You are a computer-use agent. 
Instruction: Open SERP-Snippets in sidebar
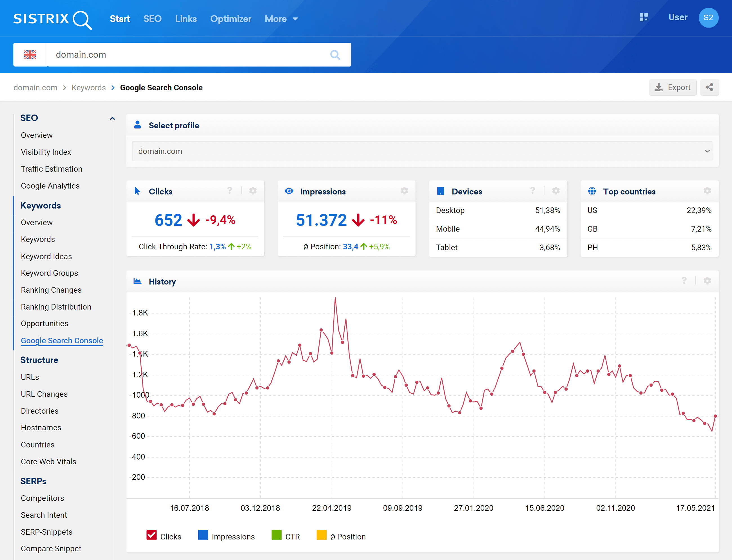click(47, 532)
